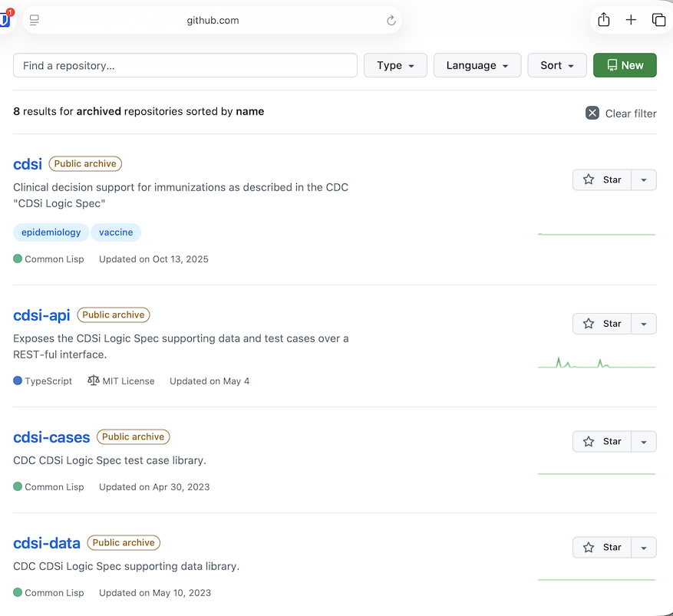The height and width of the screenshot is (616, 673).
Task: Open the reader page menu icon
Action: pos(35,20)
